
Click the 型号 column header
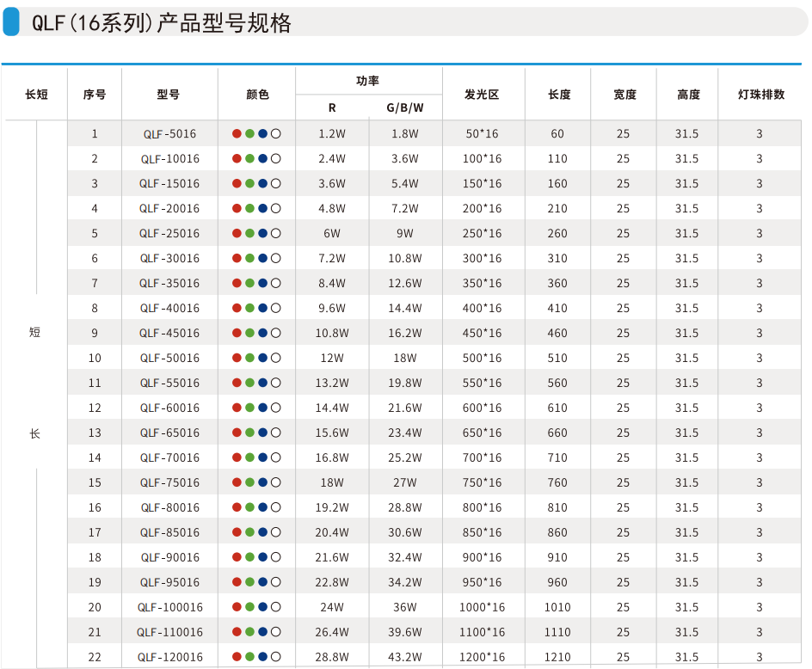[169, 95]
